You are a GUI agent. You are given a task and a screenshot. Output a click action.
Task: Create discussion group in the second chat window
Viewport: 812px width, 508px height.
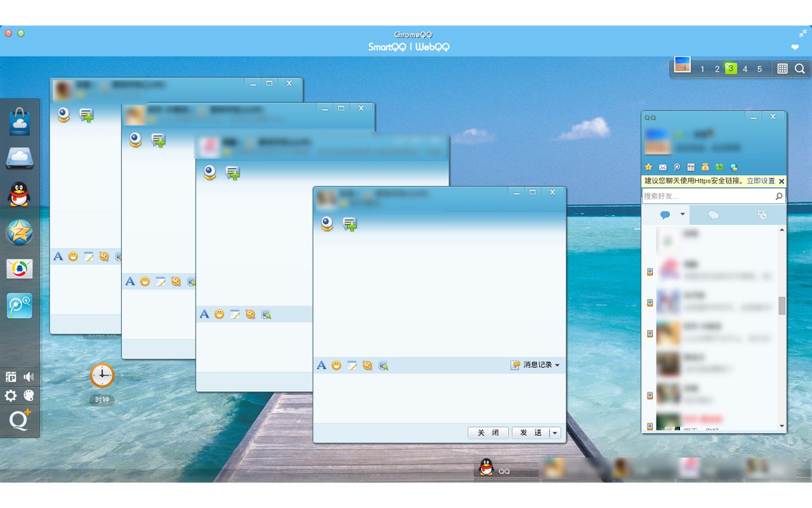point(159,140)
